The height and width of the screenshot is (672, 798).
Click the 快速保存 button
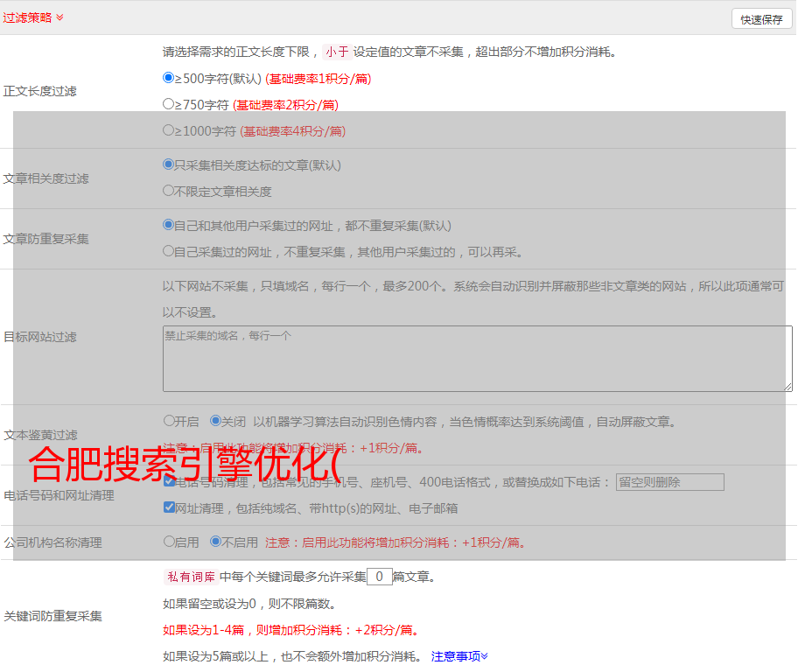760,19
